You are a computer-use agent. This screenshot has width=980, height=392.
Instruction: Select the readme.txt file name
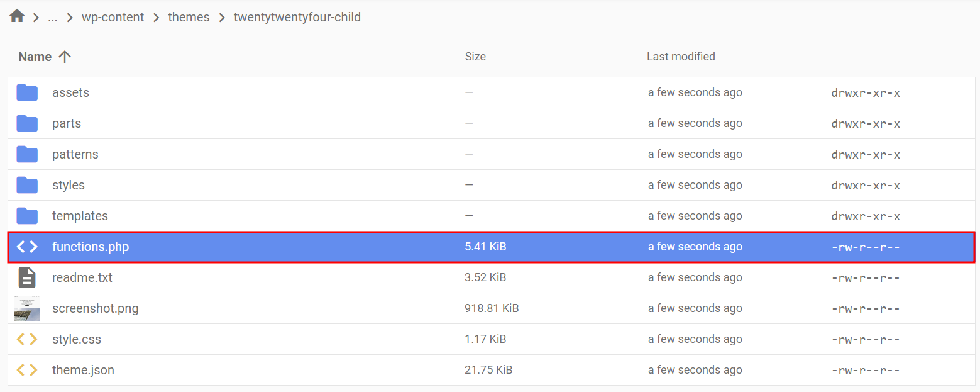[x=82, y=277]
